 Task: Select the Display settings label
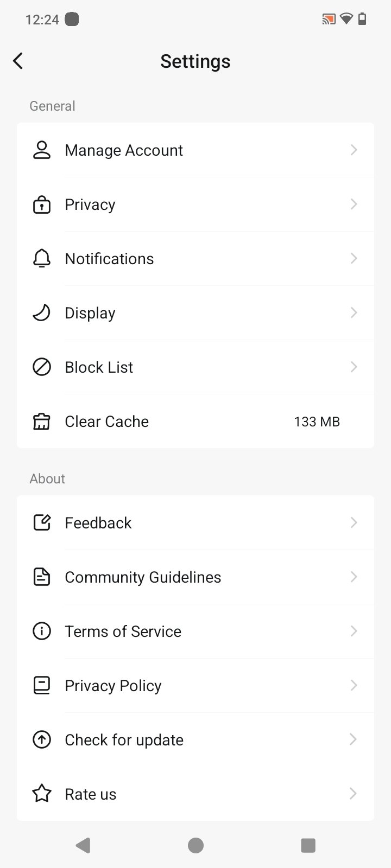tap(90, 313)
